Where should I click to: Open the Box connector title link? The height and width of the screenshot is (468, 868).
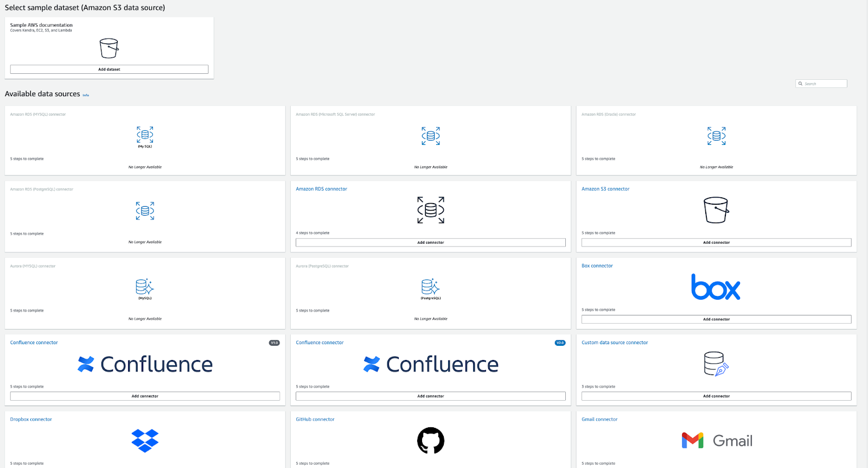click(597, 266)
